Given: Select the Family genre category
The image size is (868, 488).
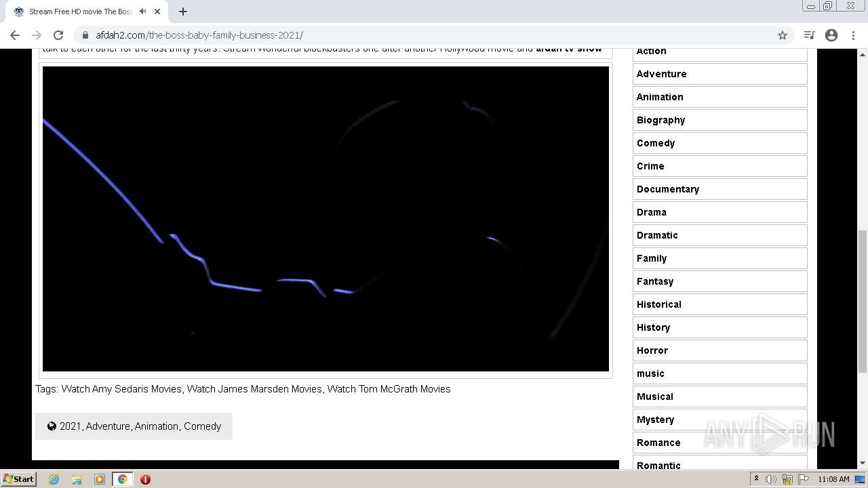Looking at the screenshot, I should coord(720,258).
